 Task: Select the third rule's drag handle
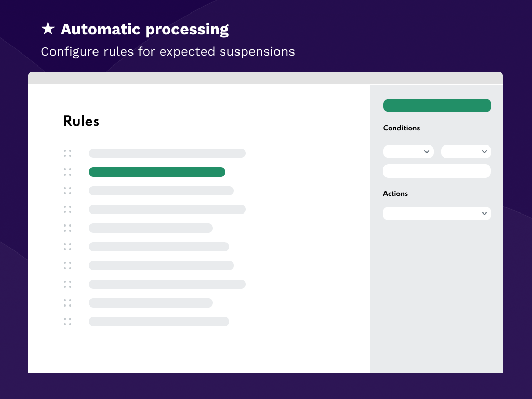(68, 191)
